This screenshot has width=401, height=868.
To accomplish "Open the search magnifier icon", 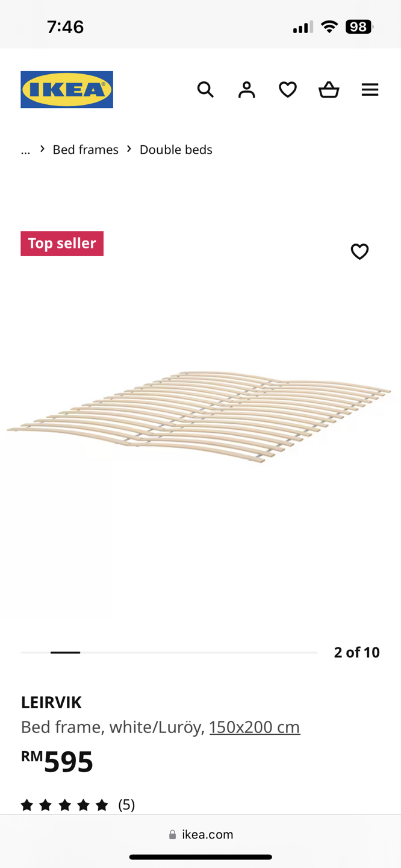I will click(205, 90).
